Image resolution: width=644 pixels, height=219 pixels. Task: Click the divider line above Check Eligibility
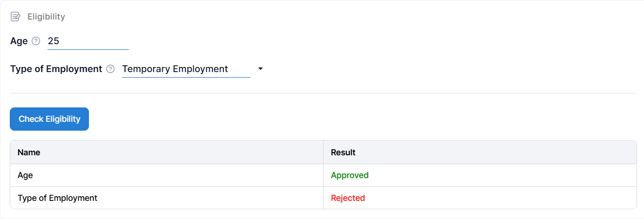tap(323, 93)
